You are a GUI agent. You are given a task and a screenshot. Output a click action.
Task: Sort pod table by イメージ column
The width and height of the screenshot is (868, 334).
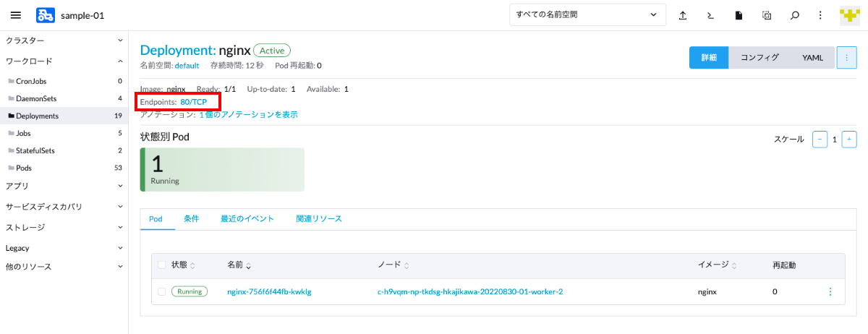718,265
